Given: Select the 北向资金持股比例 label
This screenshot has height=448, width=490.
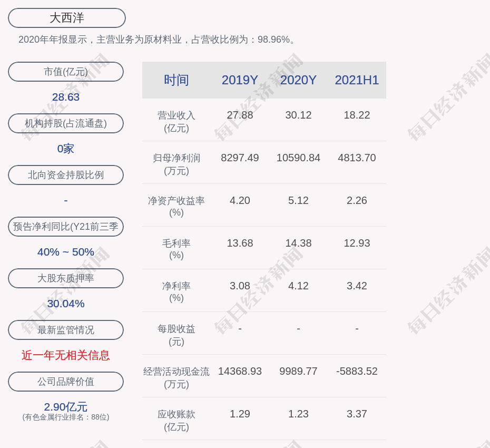Looking at the screenshot, I should [x=66, y=175].
